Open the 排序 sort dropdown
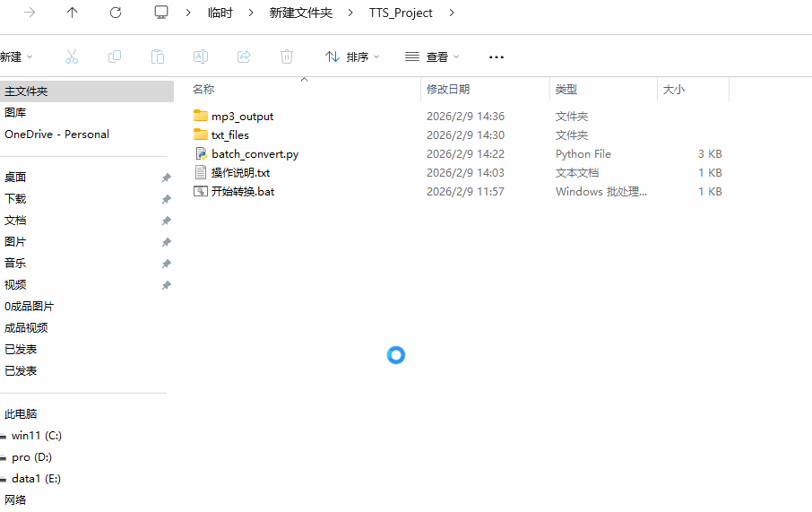Viewport: 812px width, 512px height. click(352, 56)
